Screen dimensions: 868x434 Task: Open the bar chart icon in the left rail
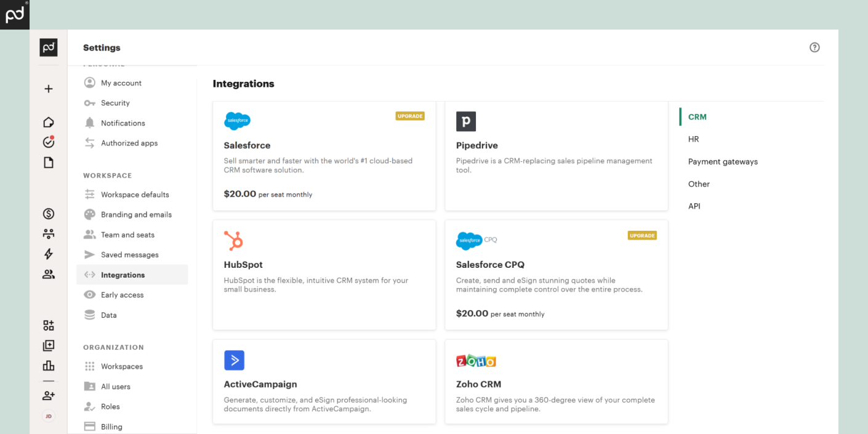[49, 366]
